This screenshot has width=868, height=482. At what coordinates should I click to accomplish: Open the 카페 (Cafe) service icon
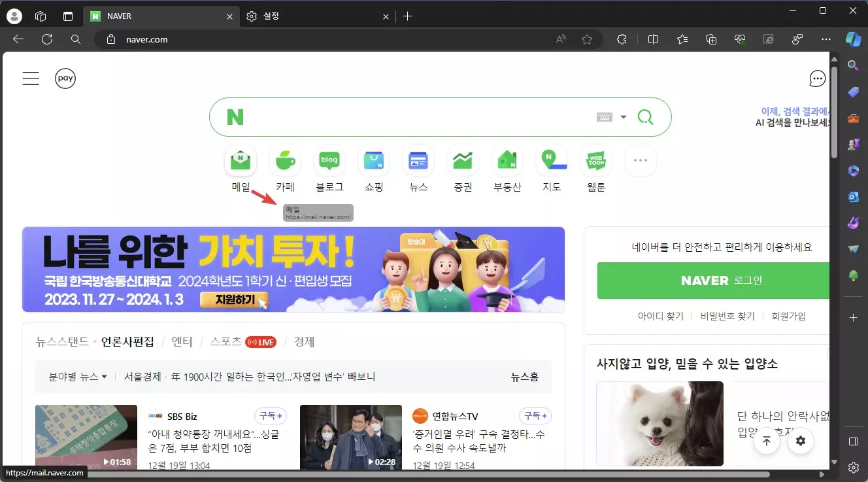coord(285,160)
